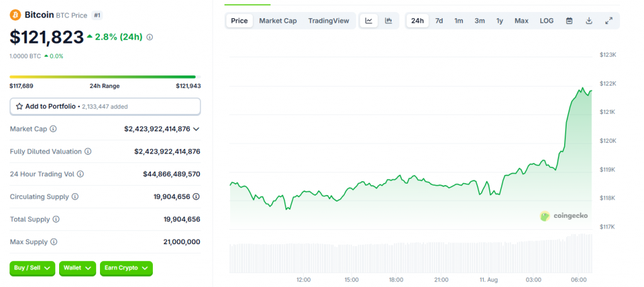Screen dimensions: 644x287
Task: Open Circulating Supply label info icon
Action: (75, 196)
